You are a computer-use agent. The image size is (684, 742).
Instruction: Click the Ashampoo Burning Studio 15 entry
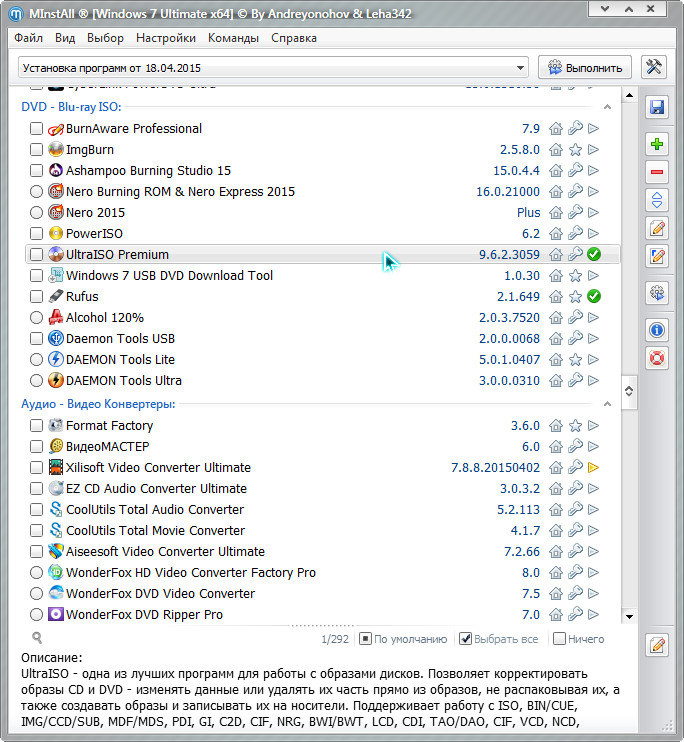[148, 170]
